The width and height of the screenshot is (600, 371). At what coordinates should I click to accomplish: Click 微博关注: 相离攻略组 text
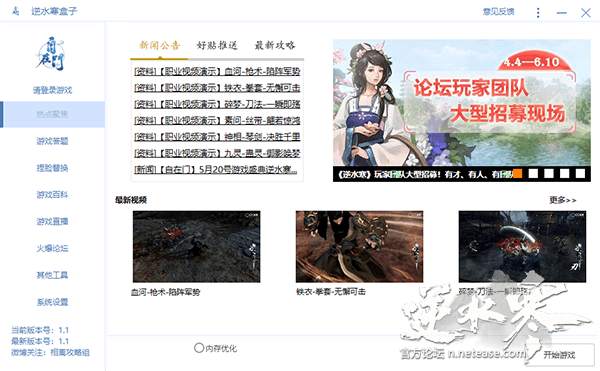[50, 353]
